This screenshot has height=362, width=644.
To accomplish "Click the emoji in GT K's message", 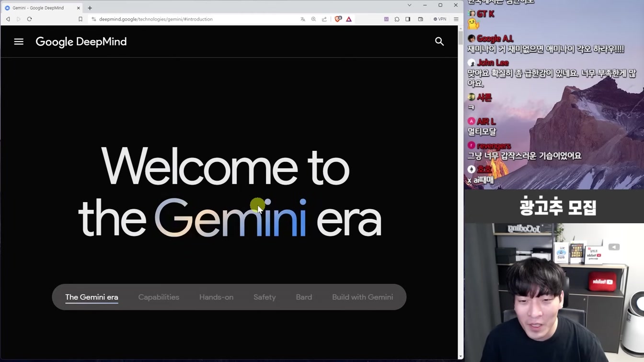I will point(473,24).
